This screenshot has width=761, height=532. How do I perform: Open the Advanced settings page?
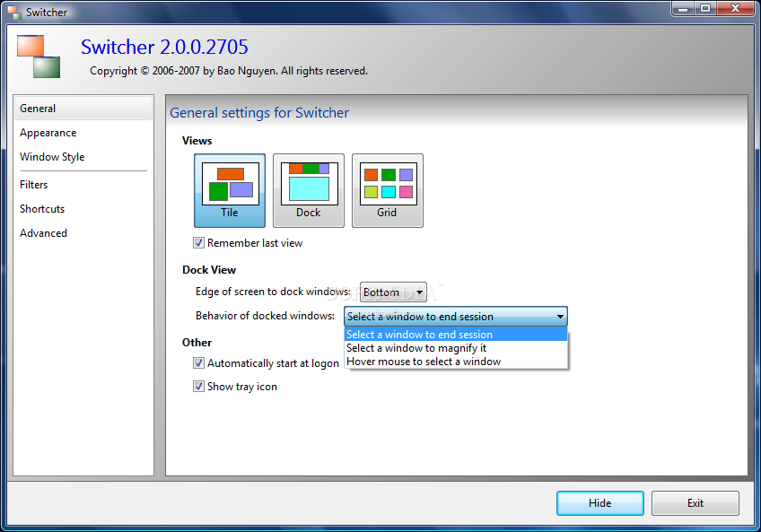(83, 233)
